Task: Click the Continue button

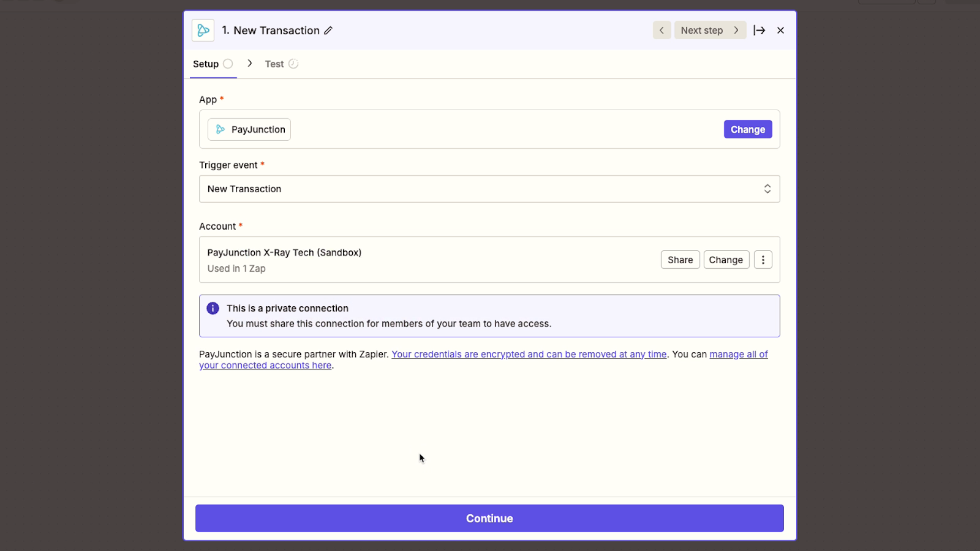Action: point(489,518)
